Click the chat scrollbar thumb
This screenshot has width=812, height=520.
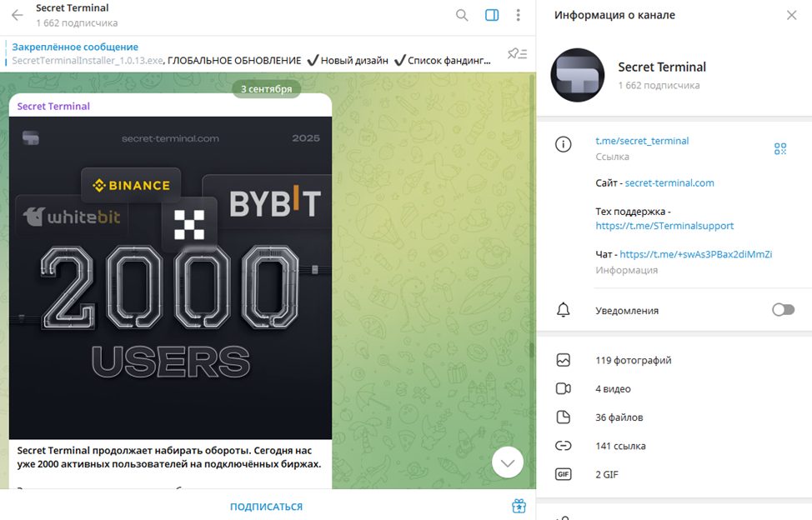pyautogui.click(x=531, y=350)
